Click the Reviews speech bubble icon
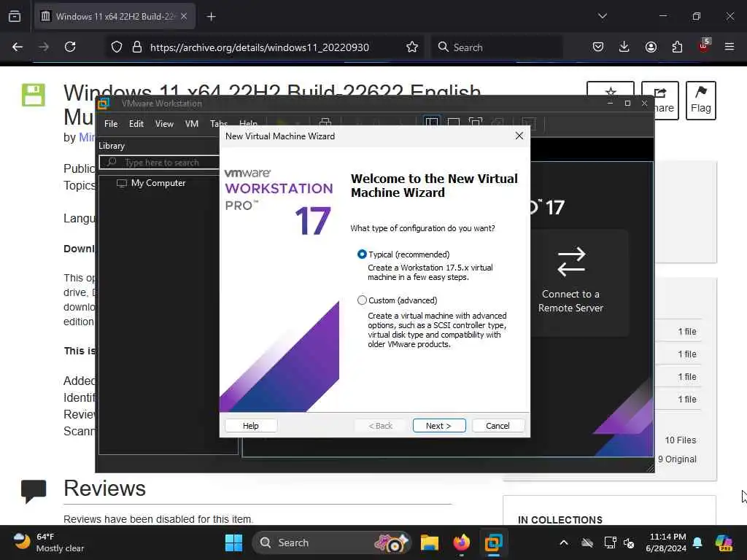This screenshot has width=747, height=560. (x=34, y=491)
